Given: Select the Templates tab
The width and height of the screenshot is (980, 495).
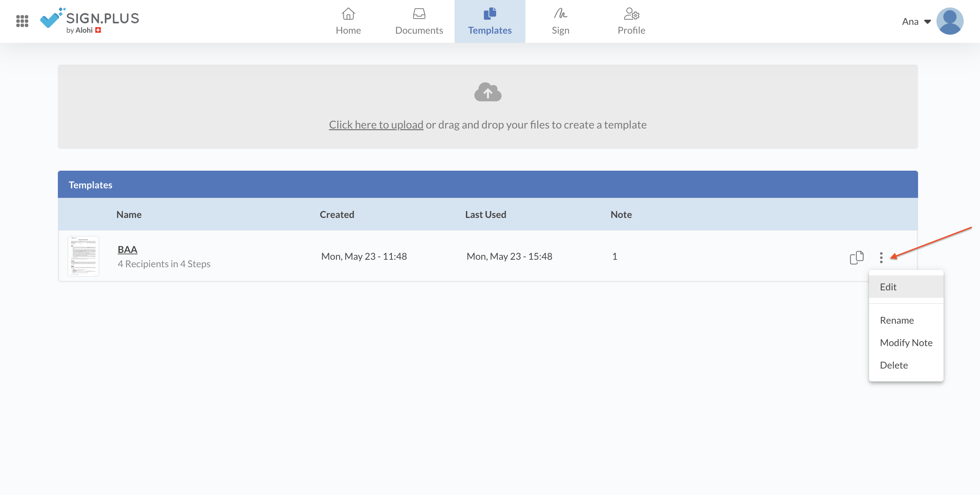Looking at the screenshot, I should pyautogui.click(x=490, y=22).
